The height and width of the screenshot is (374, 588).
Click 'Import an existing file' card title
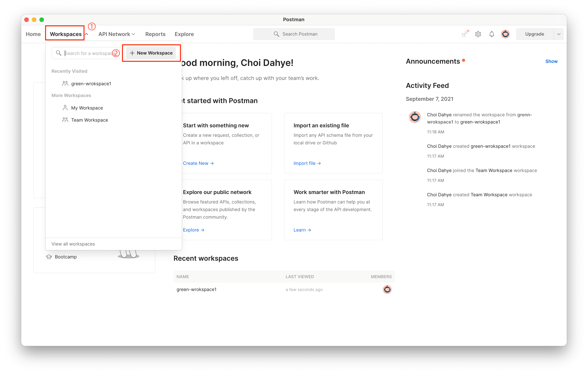click(x=321, y=125)
